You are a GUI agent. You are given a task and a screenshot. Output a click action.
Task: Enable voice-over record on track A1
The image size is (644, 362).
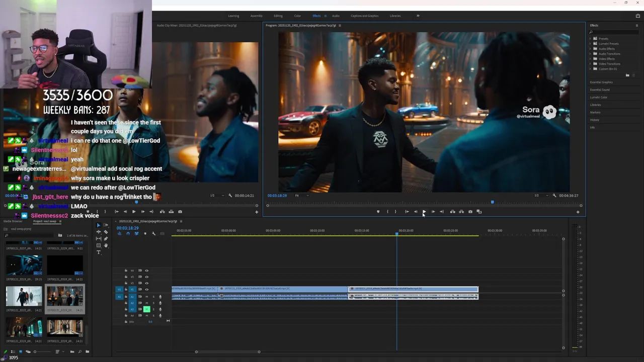tap(160, 297)
